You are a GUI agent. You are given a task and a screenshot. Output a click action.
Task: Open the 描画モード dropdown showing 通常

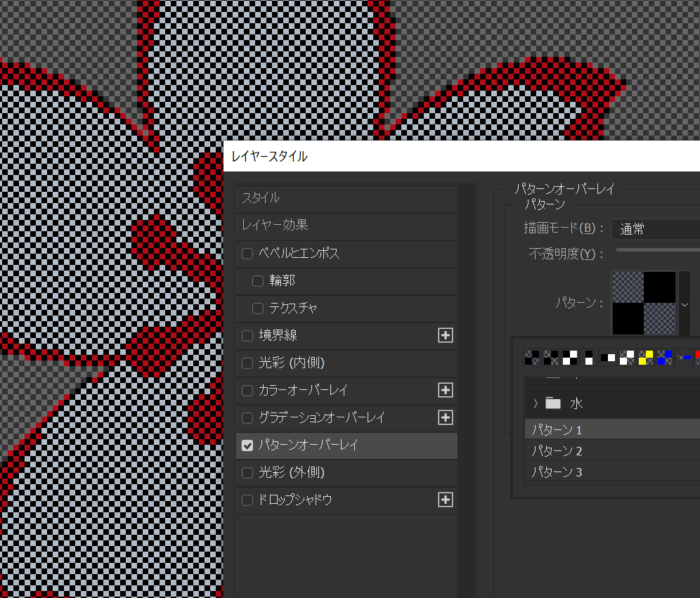[x=655, y=229]
